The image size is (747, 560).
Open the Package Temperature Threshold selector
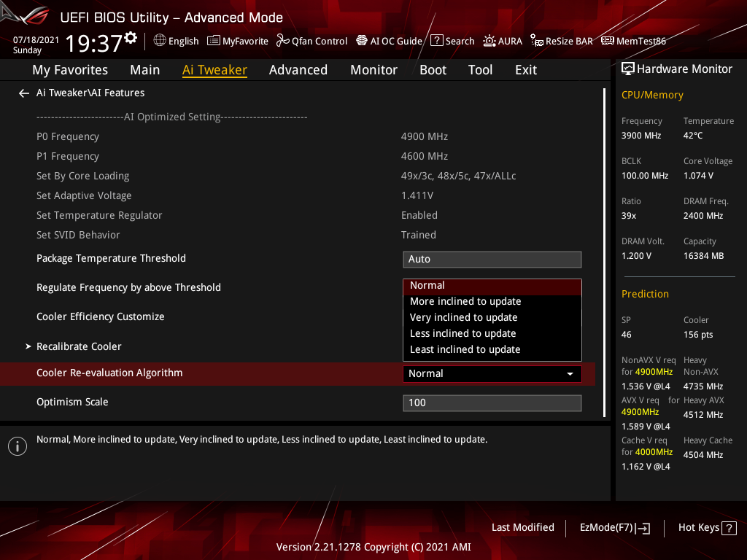click(x=492, y=259)
